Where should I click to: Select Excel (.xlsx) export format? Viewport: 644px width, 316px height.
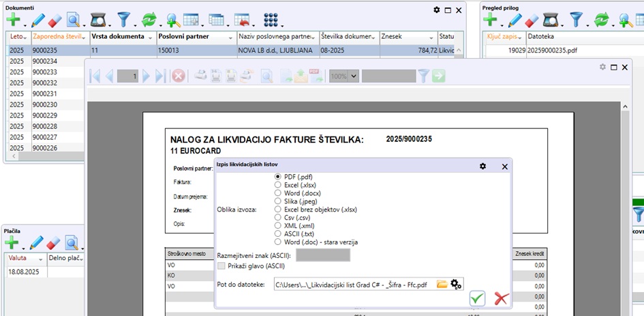click(277, 185)
